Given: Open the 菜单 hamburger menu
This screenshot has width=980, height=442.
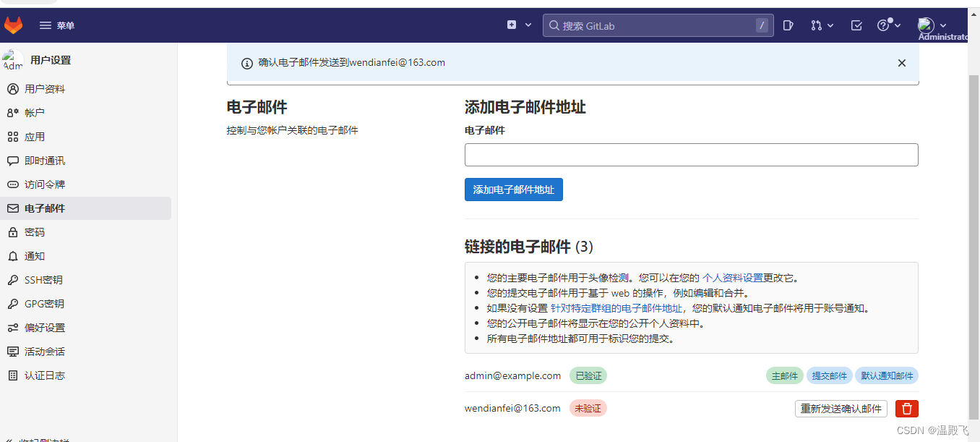Looking at the screenshot, I should (57, 25).
